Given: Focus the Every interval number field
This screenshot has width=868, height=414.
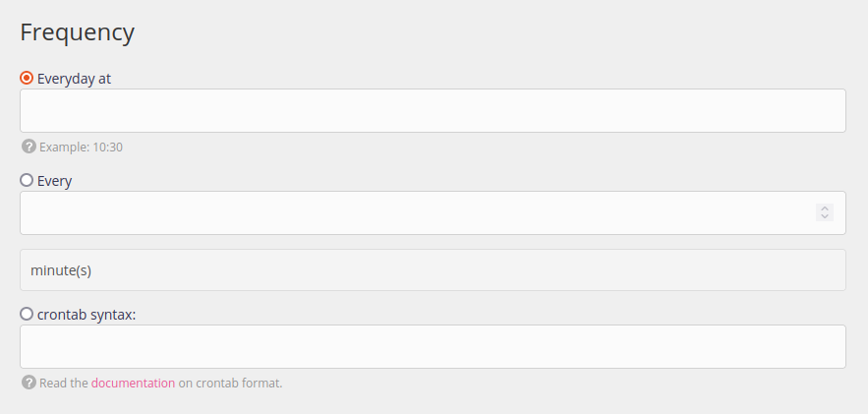Looking at the screenshot, I should (413, 212).
